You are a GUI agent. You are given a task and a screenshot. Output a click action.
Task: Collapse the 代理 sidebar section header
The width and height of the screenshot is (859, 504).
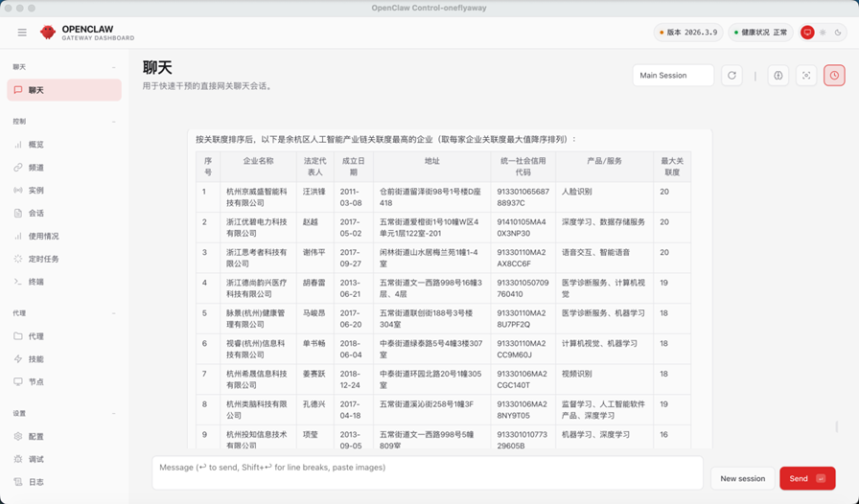click(x=64, y=313)
